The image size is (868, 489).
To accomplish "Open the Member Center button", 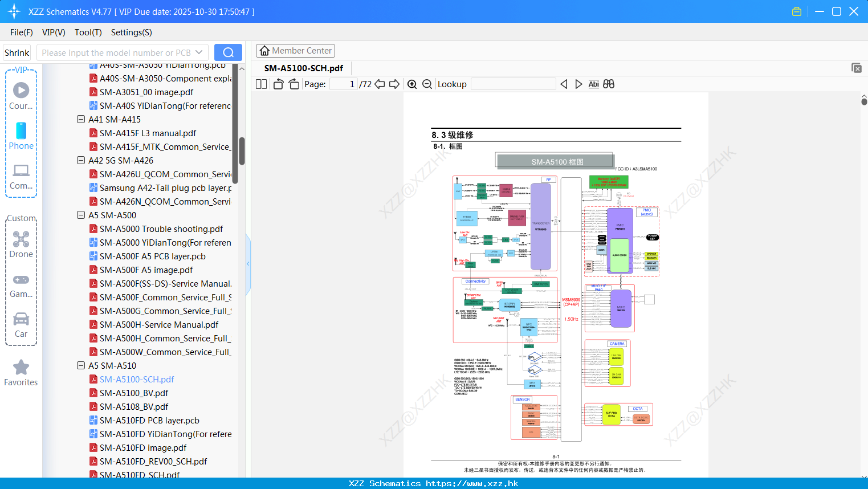I will (x=295, y=51).
